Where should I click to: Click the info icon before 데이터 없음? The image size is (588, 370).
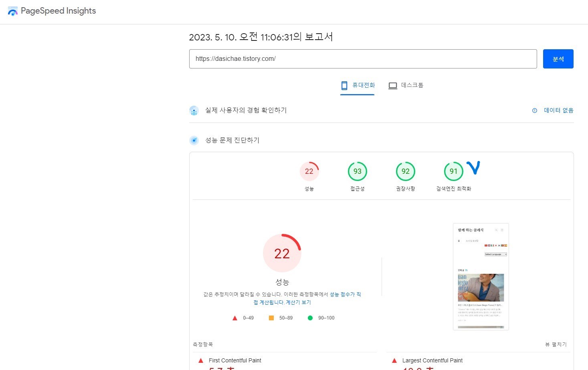click(534, 111)
